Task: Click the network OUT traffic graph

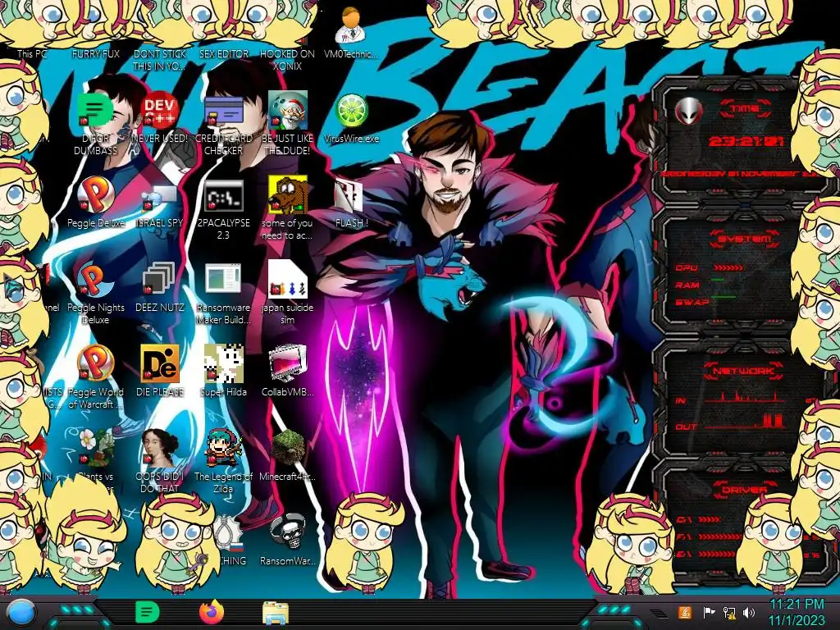Action: pyautogui.click(x=745, y=422)
